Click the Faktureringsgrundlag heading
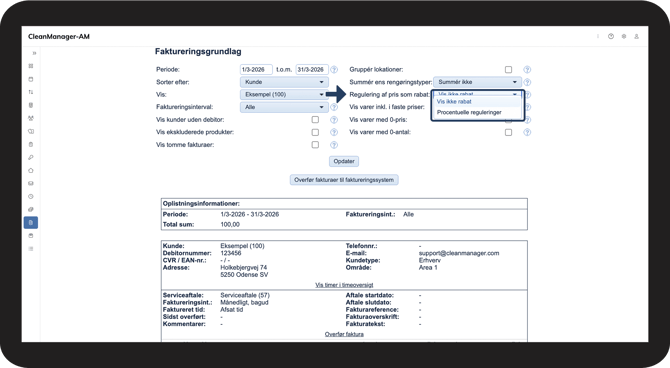This screenshot has width=670, height=368. 198,51
